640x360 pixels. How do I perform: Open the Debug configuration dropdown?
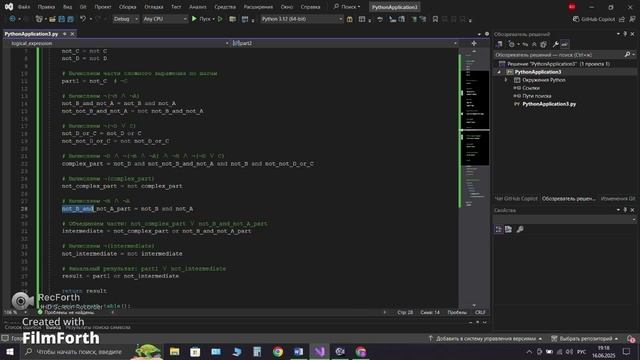[x=126, y=19]
